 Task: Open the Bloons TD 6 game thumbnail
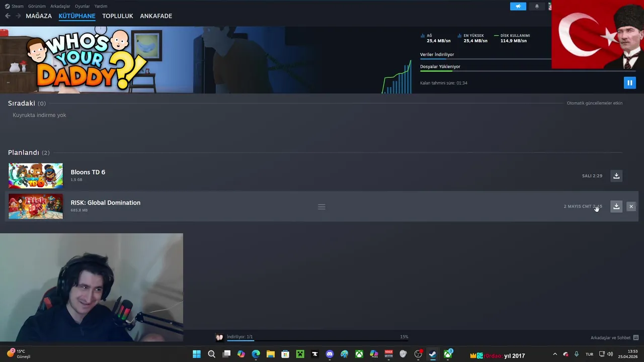pos(36,175)
